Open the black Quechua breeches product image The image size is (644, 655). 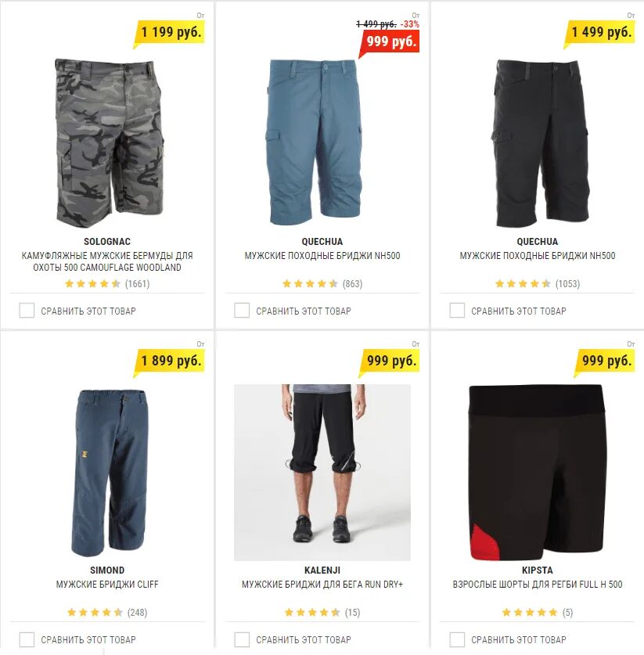tap(541, 143)
